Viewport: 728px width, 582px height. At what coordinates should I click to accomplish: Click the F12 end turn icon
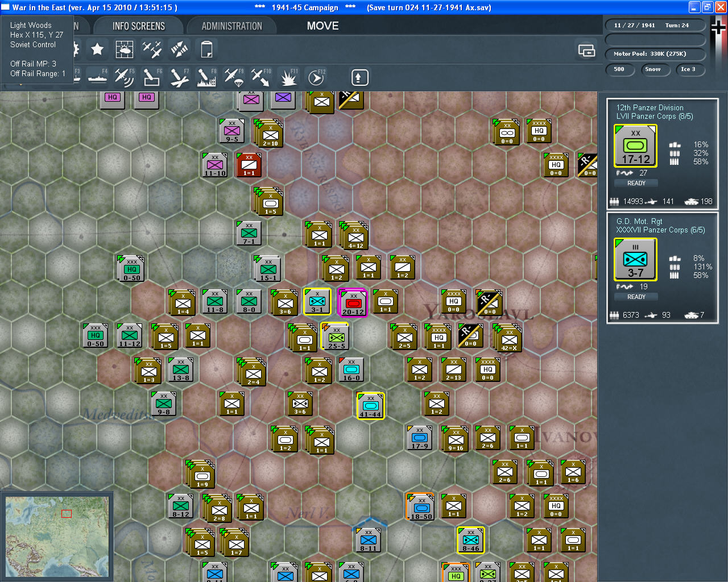point(316,77)
